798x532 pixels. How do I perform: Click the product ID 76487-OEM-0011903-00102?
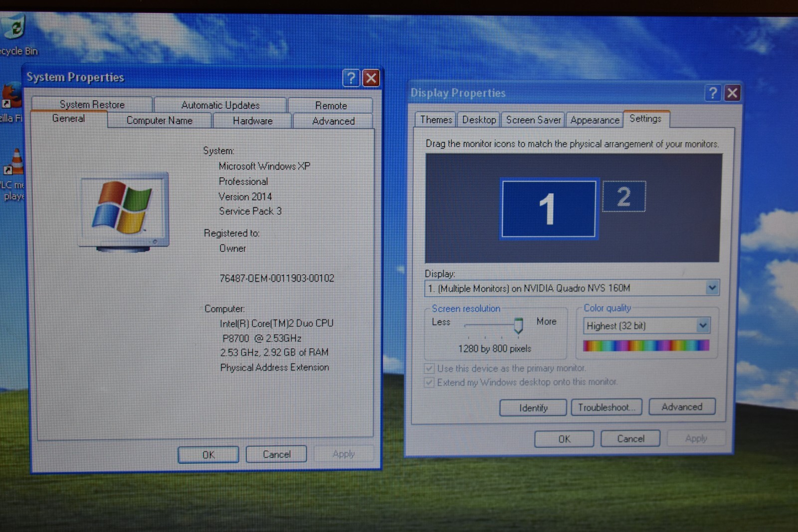click(x=277, y=278)
